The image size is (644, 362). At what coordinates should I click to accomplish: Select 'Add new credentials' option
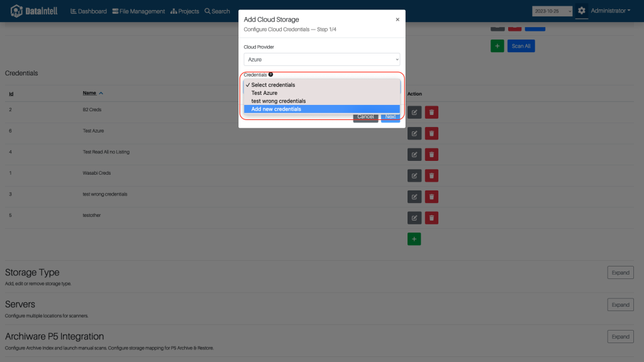point(321,109)
